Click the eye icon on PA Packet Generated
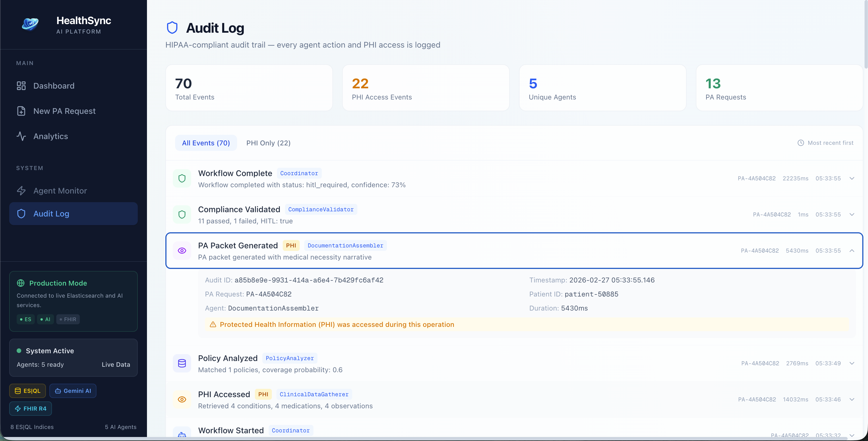This screenshot has height=441, width=868. pyautogui.click(x=182, y=251)
